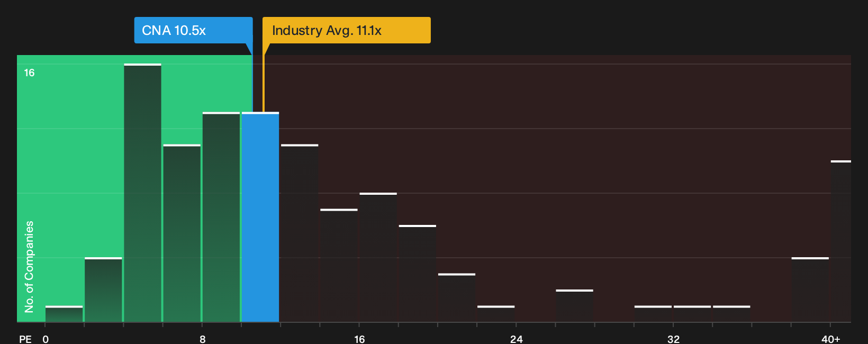This screenshot has height=344, width=868.
Task: Click the 'PE' x-axis label
Action: (x=25, y=339)
